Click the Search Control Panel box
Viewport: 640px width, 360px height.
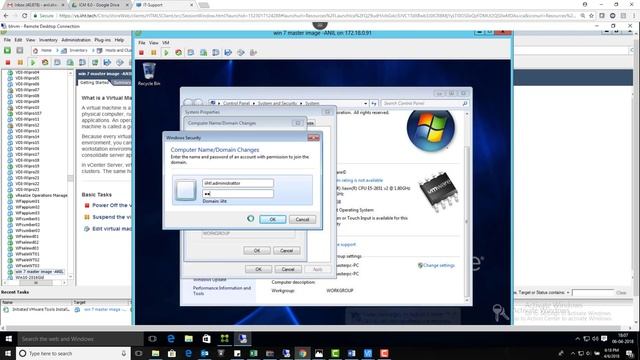coord(424,103)
